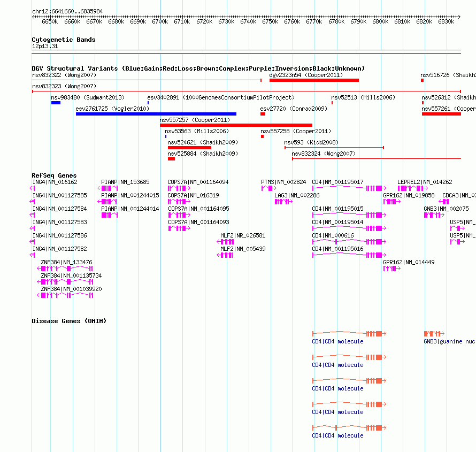Image resolution: width=476 pixels, height=452 pixels.
Task: Click the ING4|NM_016162 gene label
Action: 55,182
